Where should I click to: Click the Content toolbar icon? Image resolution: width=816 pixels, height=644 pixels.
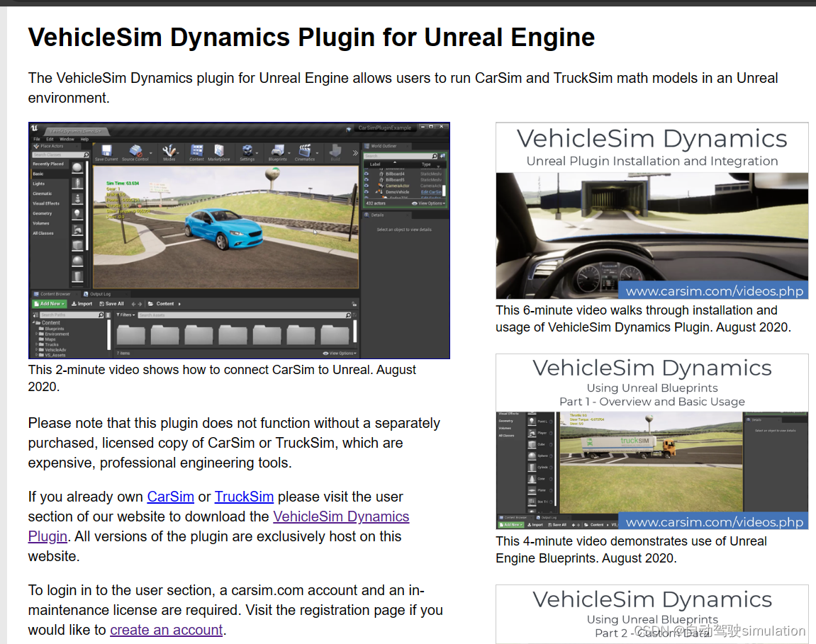pyautogui.click(x=197, y=152)
